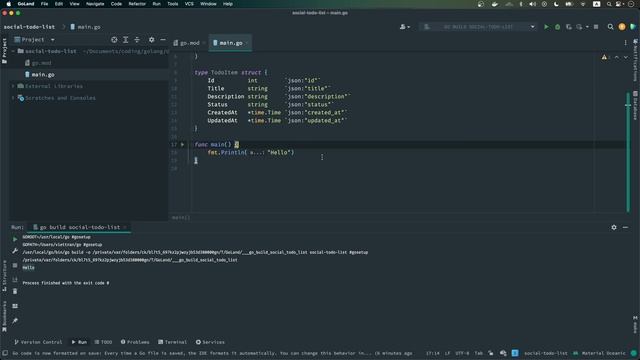The width and height of the screenshot is (640, 360).
Task: Click the main.go breadcrumb in navigation bar
Action: [x=85, y=27]
